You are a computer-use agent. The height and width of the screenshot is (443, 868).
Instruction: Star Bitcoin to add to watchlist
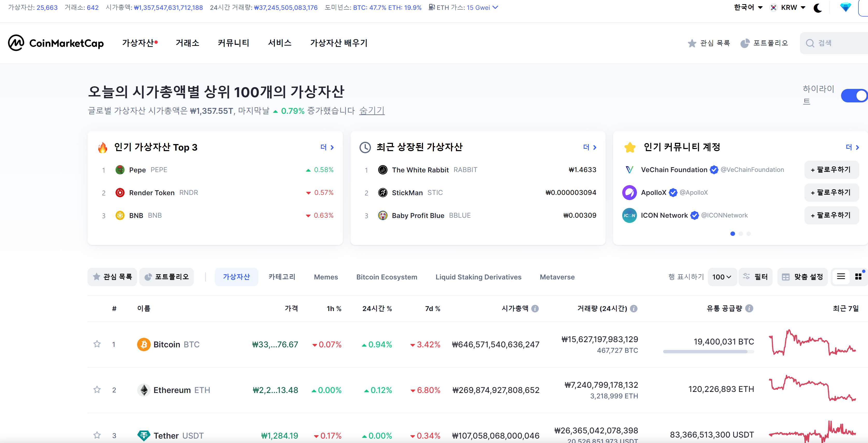tap(97, 344)
